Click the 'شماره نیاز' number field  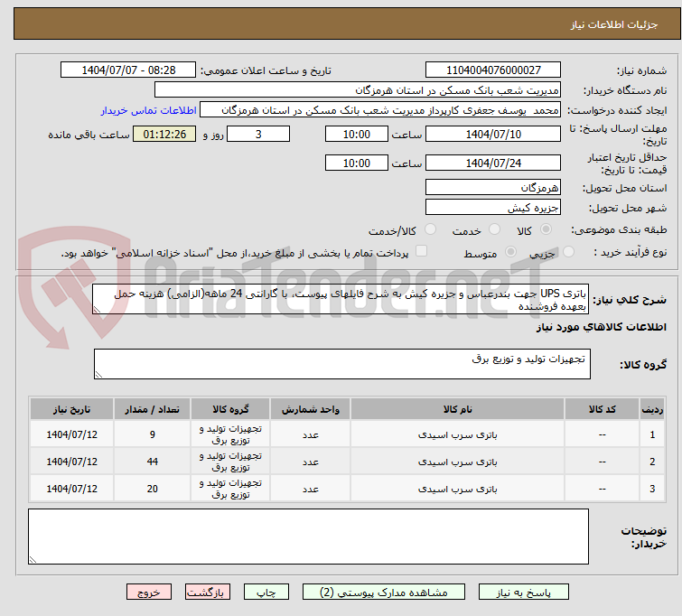[492, 70]
